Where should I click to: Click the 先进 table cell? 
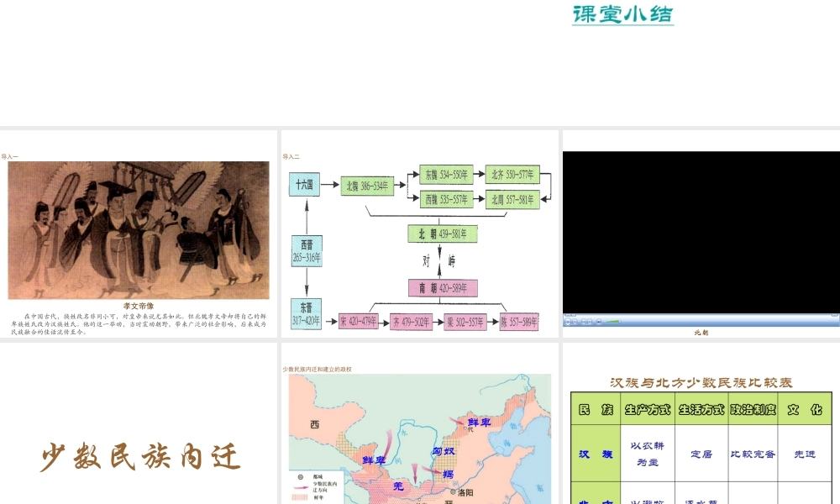click(x=805, y=454)
